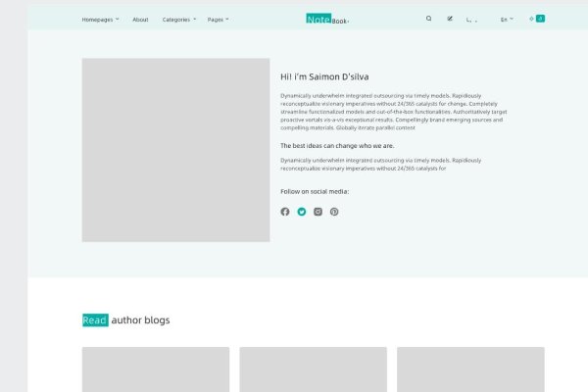Click the NoteBook logo in header
This screenshot has width=588, height=392.
326,20
